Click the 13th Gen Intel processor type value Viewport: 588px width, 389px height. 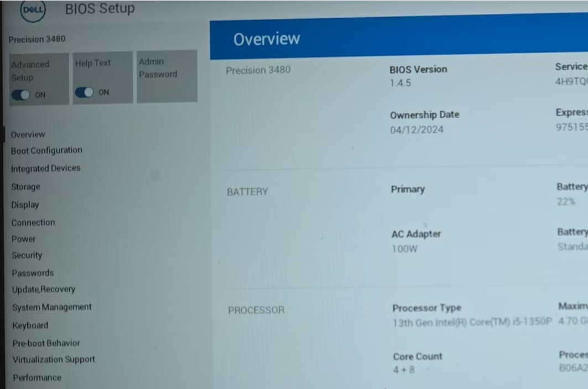[472, 322]
